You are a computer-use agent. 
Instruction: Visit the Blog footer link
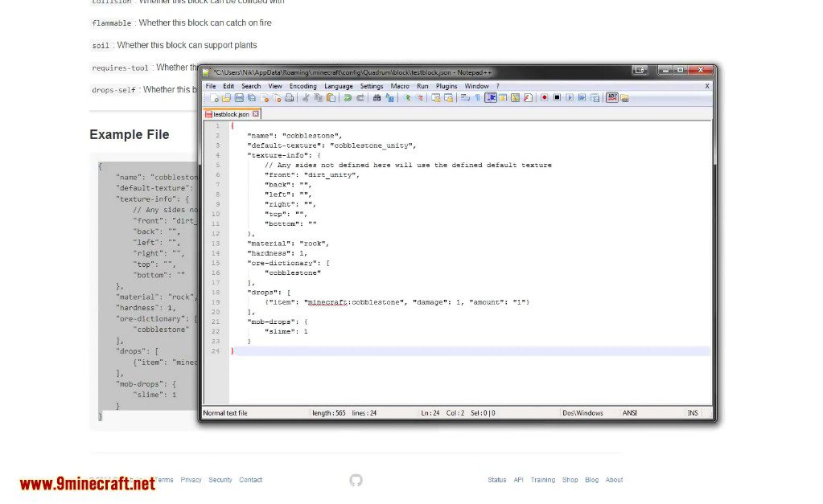591,480
